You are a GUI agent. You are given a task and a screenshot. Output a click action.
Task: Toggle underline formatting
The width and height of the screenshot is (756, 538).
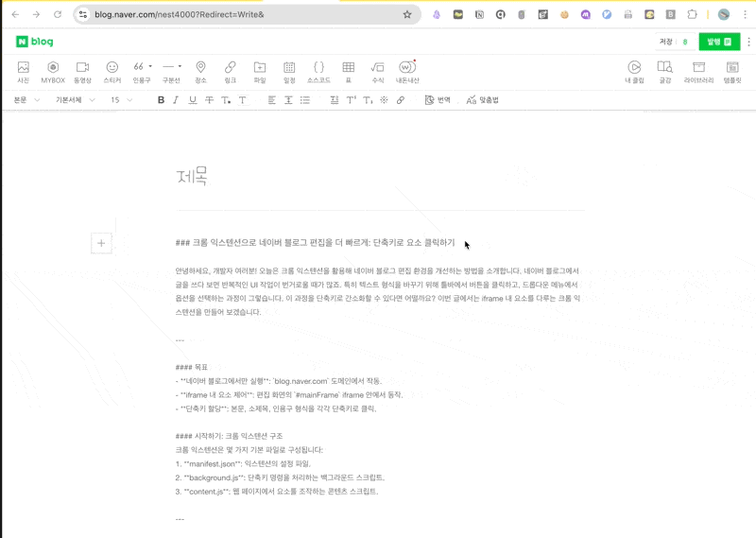pos(193,100)
